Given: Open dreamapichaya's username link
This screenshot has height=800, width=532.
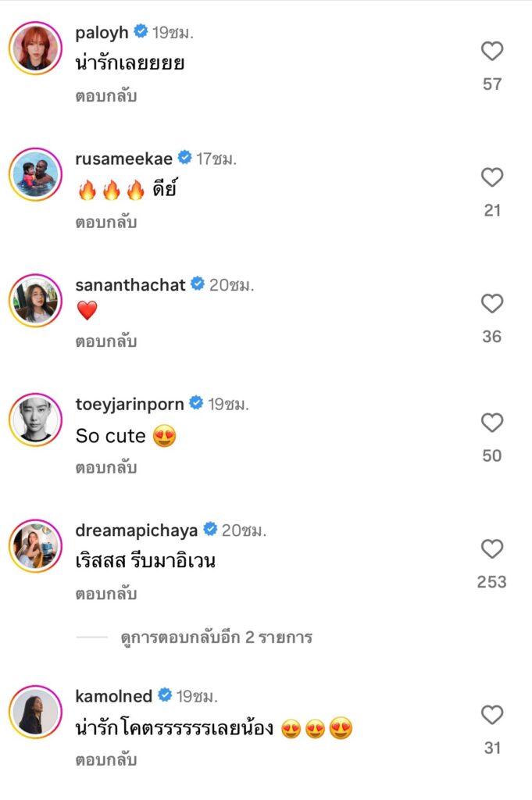Looking at the screenshot, I should coord(136,530).
